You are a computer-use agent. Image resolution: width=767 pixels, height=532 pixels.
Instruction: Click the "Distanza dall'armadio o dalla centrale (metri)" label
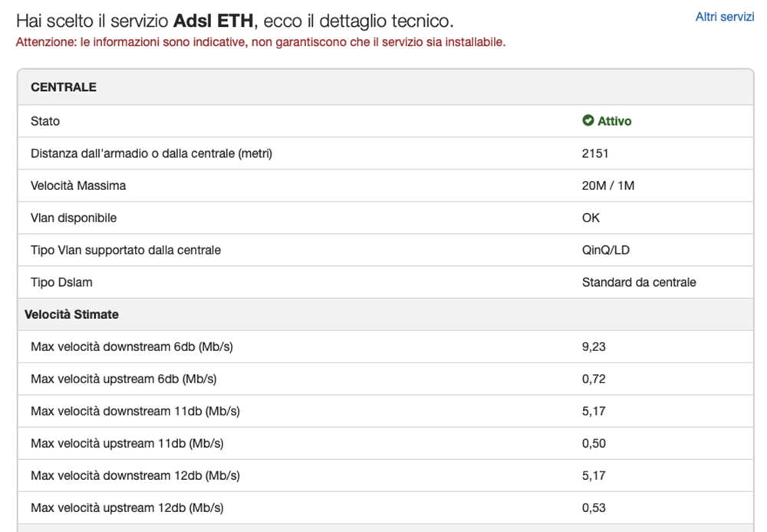pos(151,153)
